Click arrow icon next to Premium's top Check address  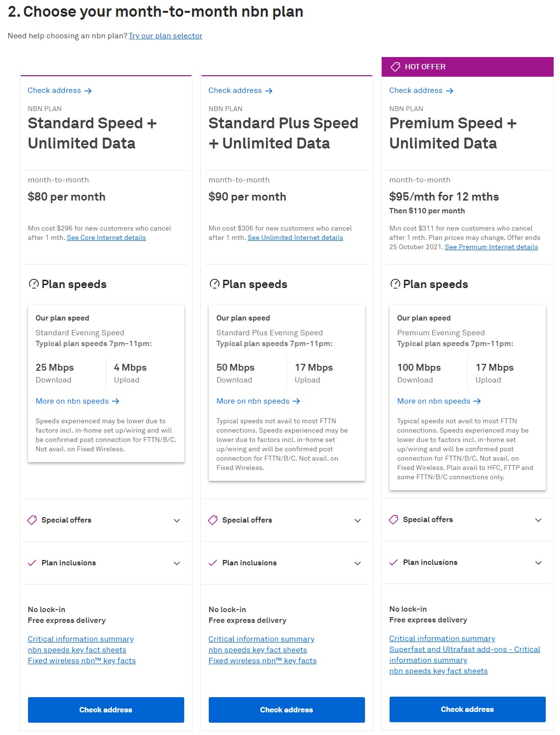point(449,91)
